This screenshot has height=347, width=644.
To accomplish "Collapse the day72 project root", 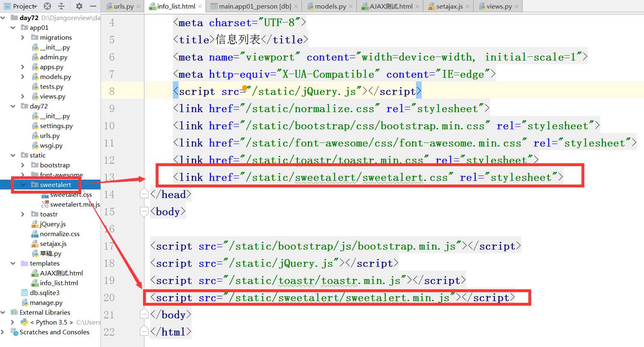I will (3, 18).
